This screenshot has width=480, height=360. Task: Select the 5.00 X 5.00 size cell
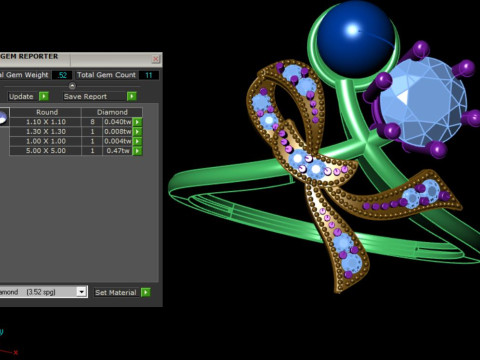point(46,151)
